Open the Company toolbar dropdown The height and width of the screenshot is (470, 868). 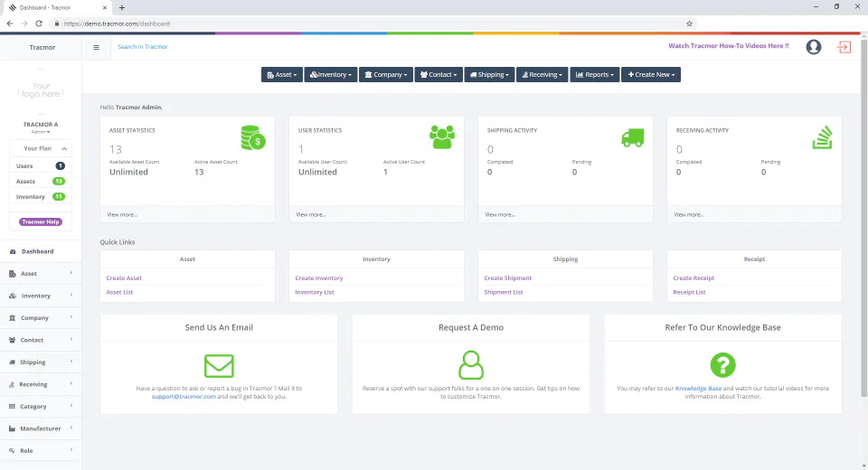[x=386, y=75]
